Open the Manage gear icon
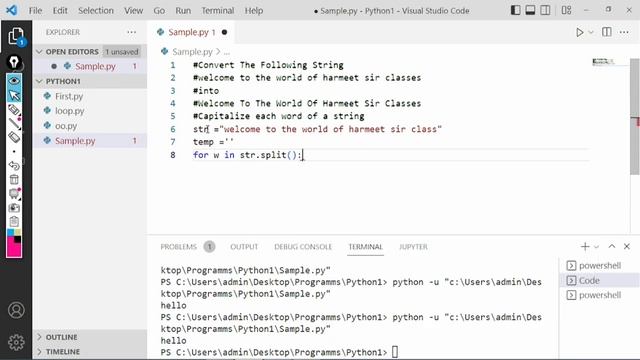Image resolution: width=640 pixels, height=360 pixels. [x=16, y=342]
